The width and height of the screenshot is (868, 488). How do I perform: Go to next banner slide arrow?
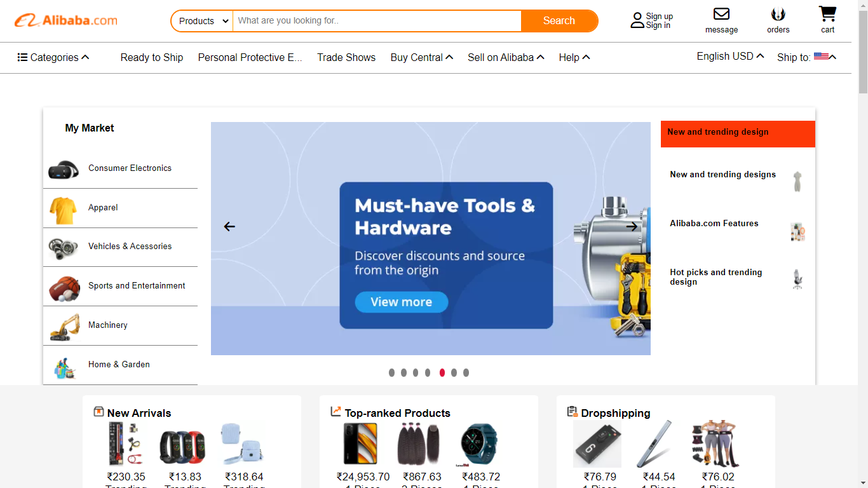(x=632, y=227)
